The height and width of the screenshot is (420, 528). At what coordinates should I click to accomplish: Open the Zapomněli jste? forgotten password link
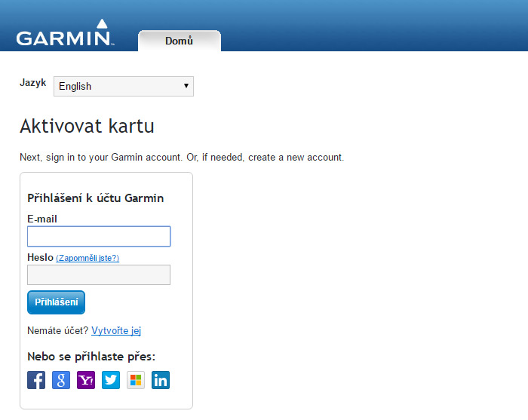87,258
